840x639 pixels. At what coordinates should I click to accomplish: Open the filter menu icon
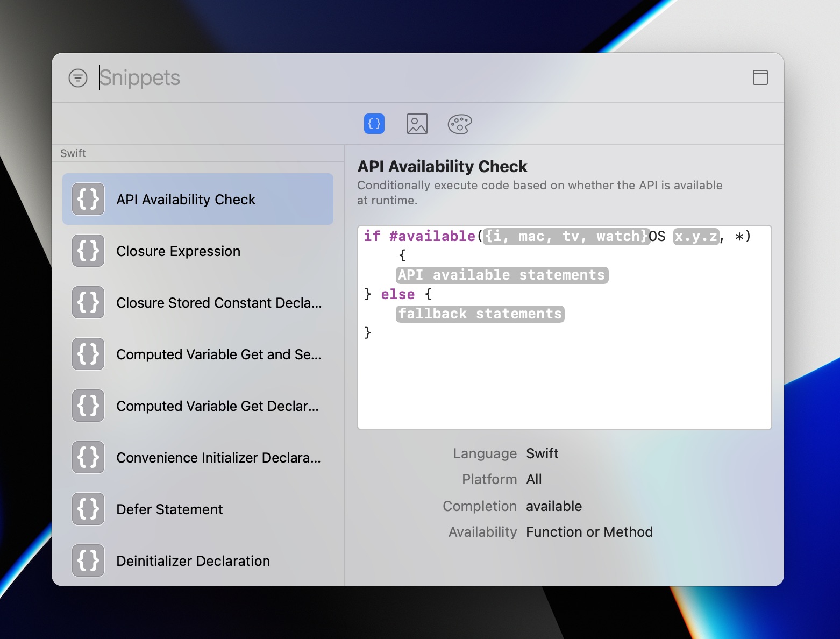tap(78, 78)
